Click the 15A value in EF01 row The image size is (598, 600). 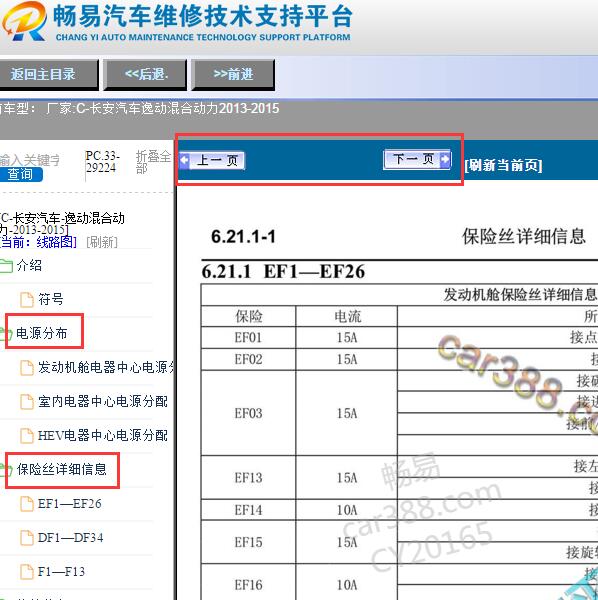coord(347,338)
